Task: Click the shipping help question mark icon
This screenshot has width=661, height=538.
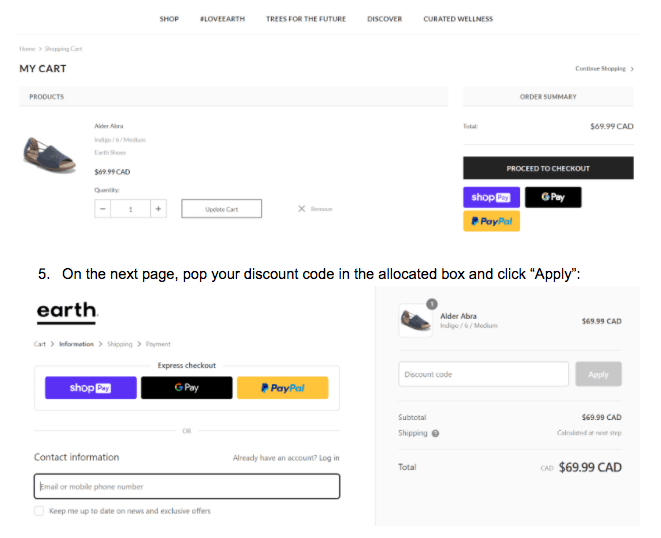Action: [435, 433]
